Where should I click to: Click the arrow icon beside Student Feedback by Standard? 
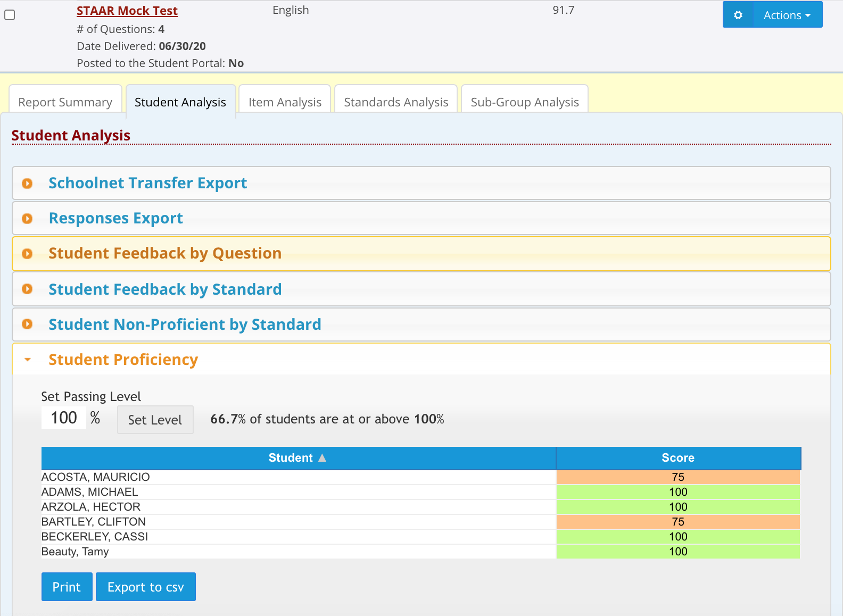tap(27, 289)
